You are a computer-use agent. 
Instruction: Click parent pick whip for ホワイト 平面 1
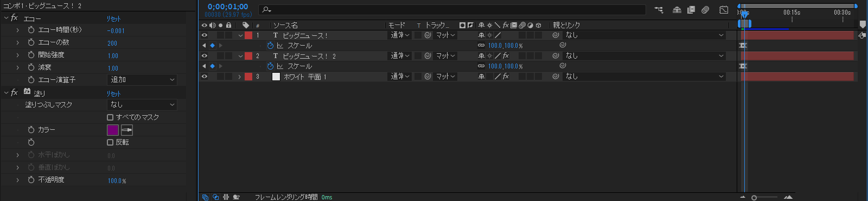pyautogui.click(x=556, y=77)
